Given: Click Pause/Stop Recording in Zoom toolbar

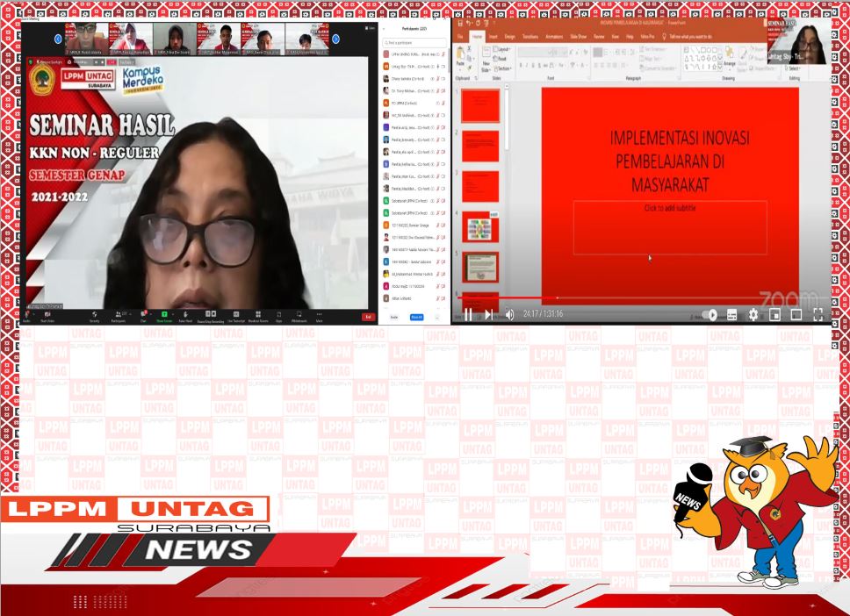Looking at the screenshot, I should [x=211, y=317].
